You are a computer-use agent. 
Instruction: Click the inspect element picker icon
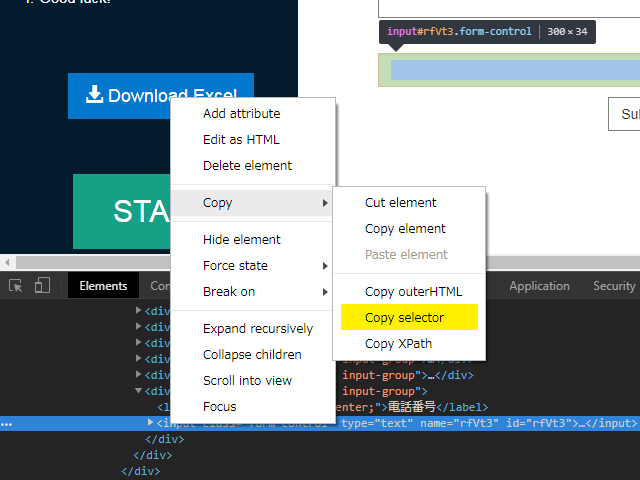pyautogui.click(x=16, y=286)
